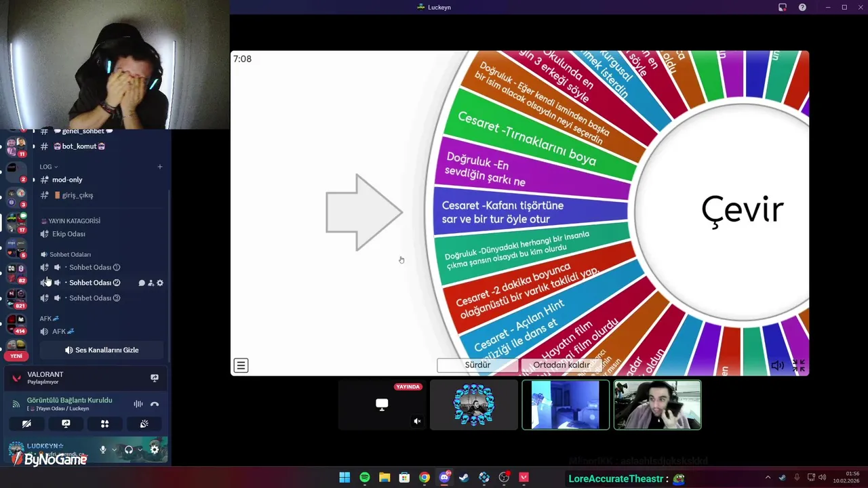
Task: Collapse the AFK category header
Action: pos(49,319)
